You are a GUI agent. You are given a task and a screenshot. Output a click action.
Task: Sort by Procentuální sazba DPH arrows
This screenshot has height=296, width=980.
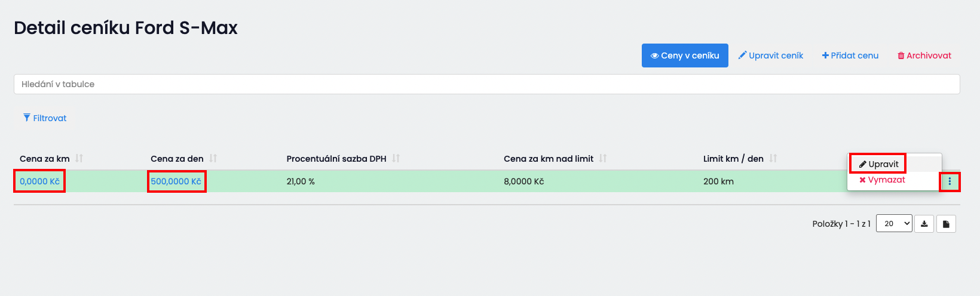pos(396,158)
